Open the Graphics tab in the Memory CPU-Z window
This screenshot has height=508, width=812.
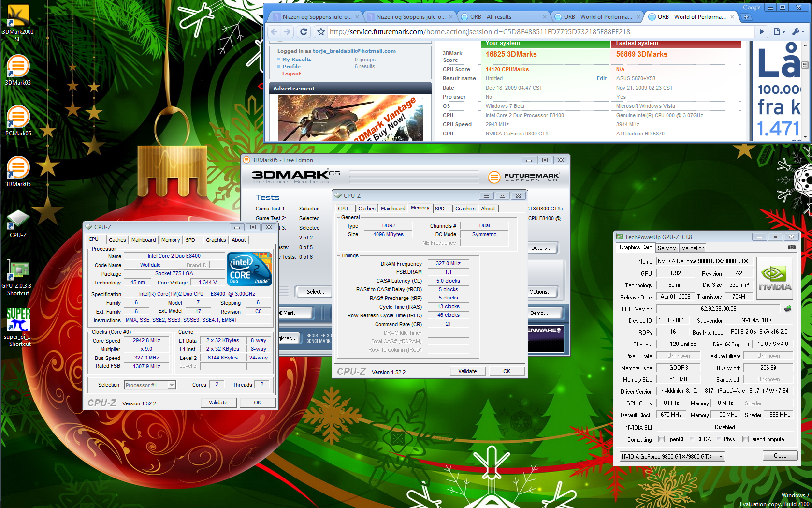465,209
